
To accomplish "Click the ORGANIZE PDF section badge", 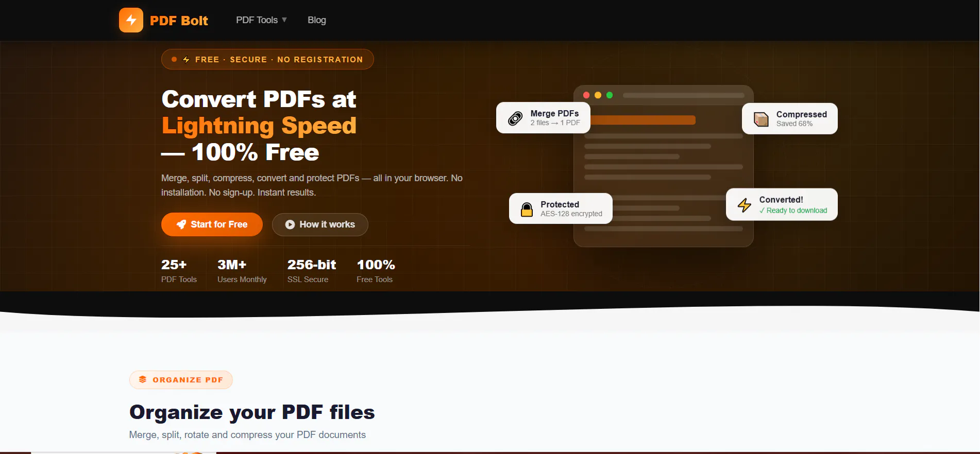I will [181, 380].
